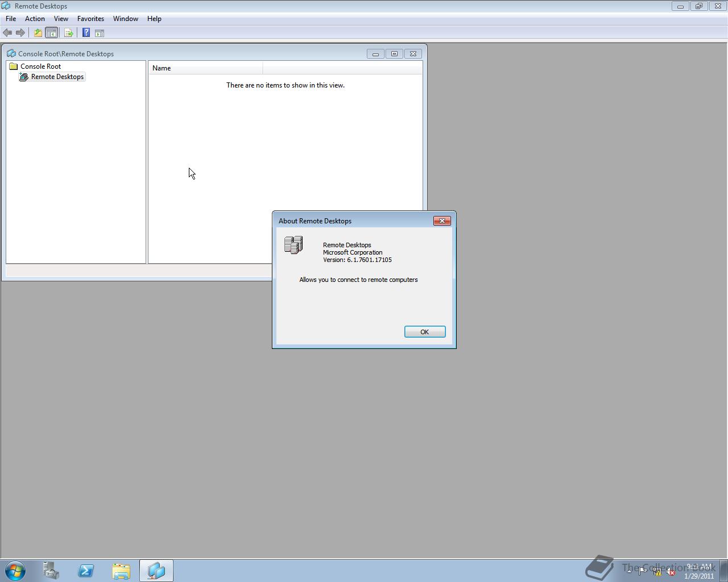This screenshot has width=728, height=582.
Task: Click network status tray icon
Action: [657, 571]
